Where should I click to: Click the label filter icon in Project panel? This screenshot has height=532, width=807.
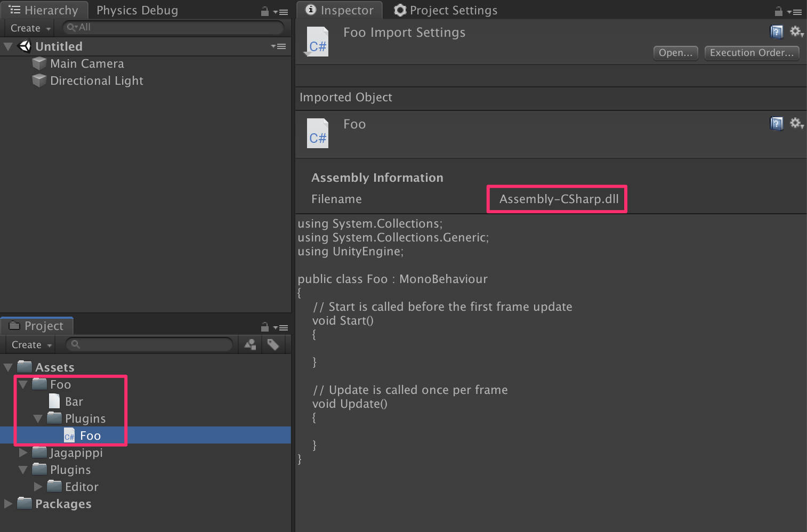coord(273,344)
